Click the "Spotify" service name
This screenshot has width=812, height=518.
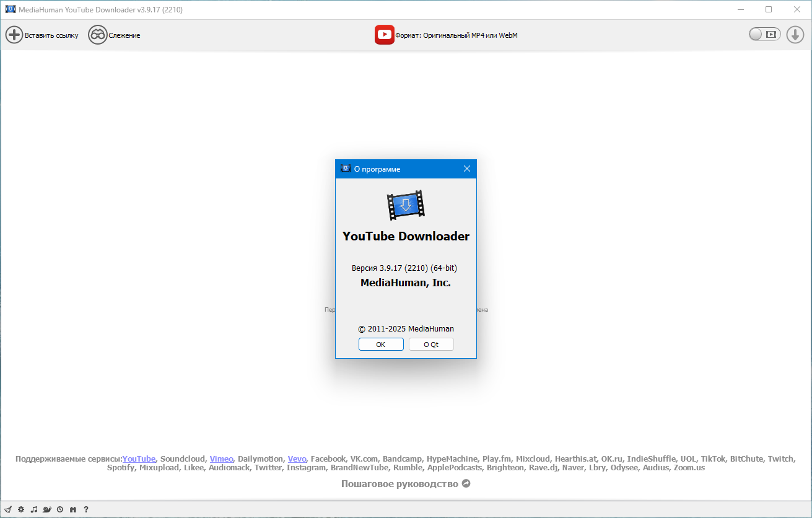[121, 467]
